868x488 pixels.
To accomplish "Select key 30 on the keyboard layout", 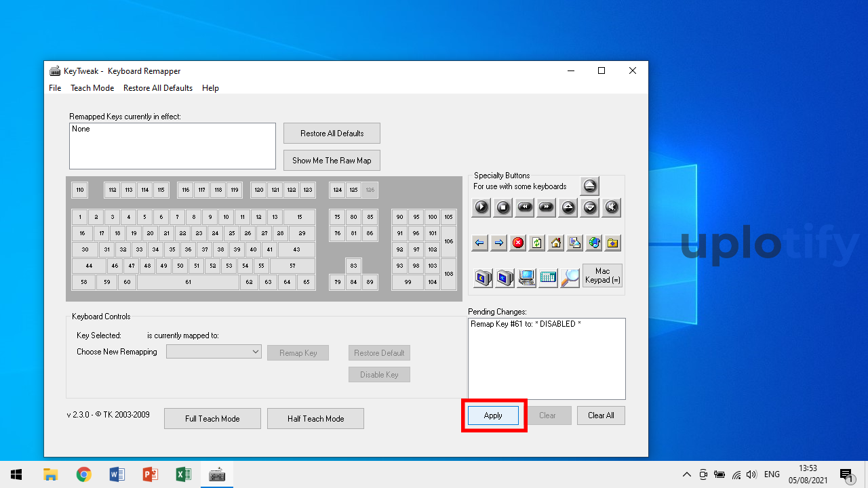I will [85, 249].
